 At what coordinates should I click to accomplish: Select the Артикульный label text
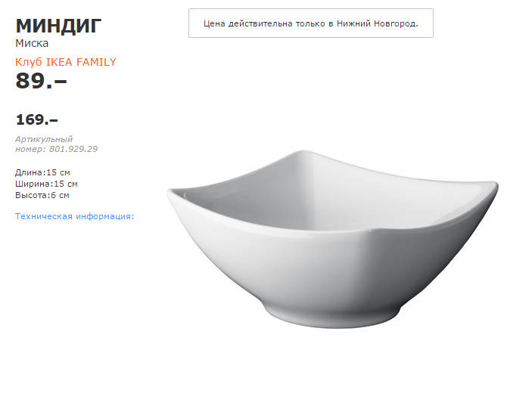click(44, 139)
